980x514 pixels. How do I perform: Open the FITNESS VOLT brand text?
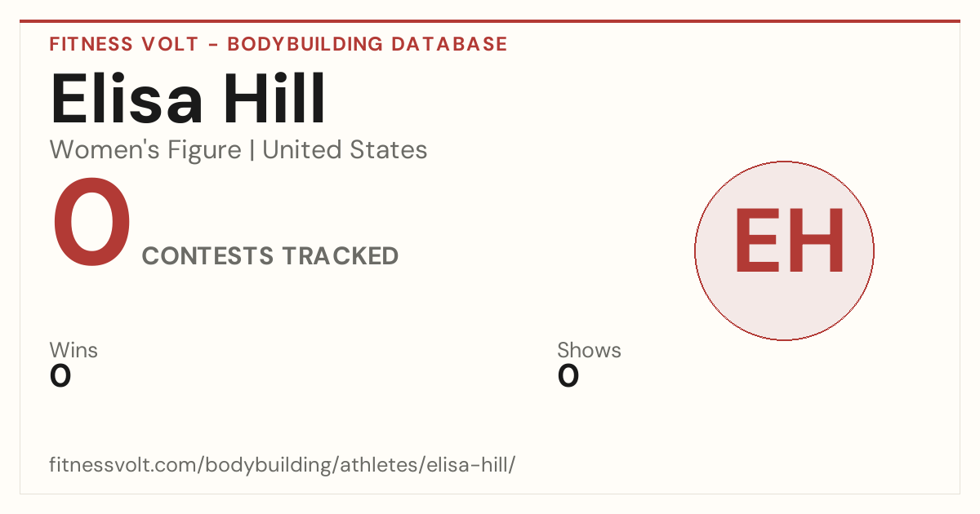124,44
